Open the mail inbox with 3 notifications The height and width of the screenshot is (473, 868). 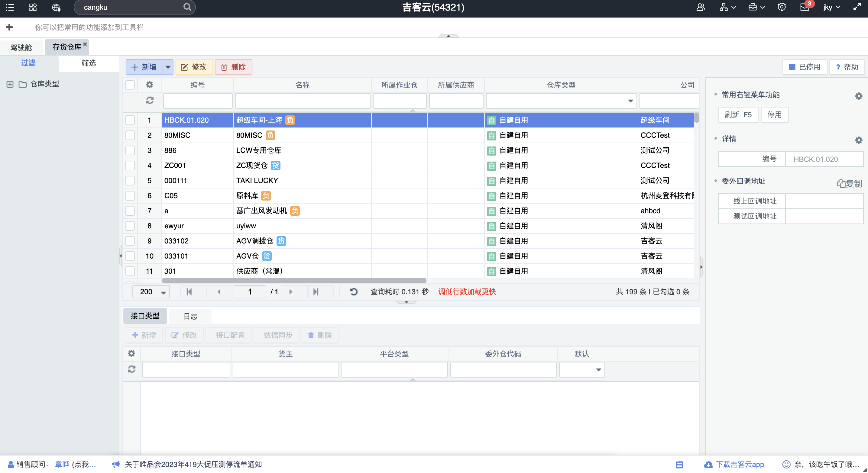point(805,7)
